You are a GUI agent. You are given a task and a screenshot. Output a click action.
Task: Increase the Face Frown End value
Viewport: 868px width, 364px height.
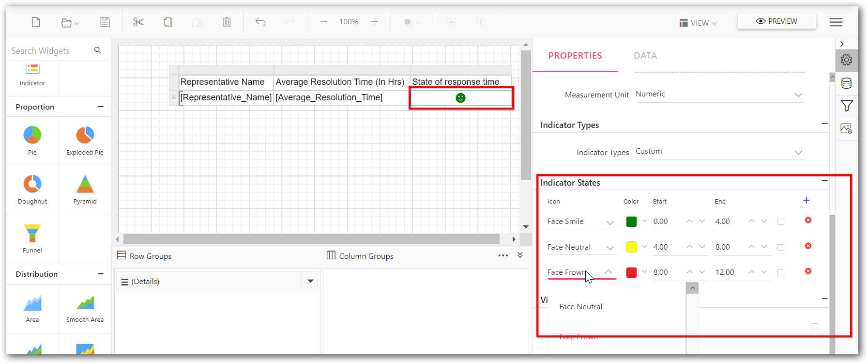pos(751,272)
